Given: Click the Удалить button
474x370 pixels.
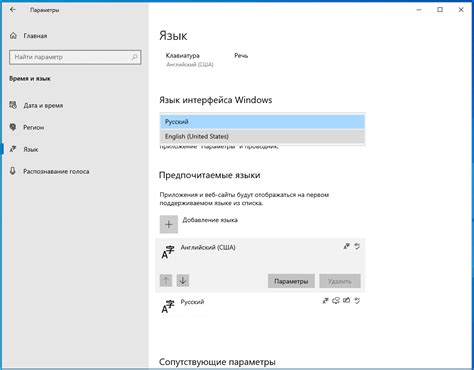Looking at the screenshot, I should (x=340, y=281).
